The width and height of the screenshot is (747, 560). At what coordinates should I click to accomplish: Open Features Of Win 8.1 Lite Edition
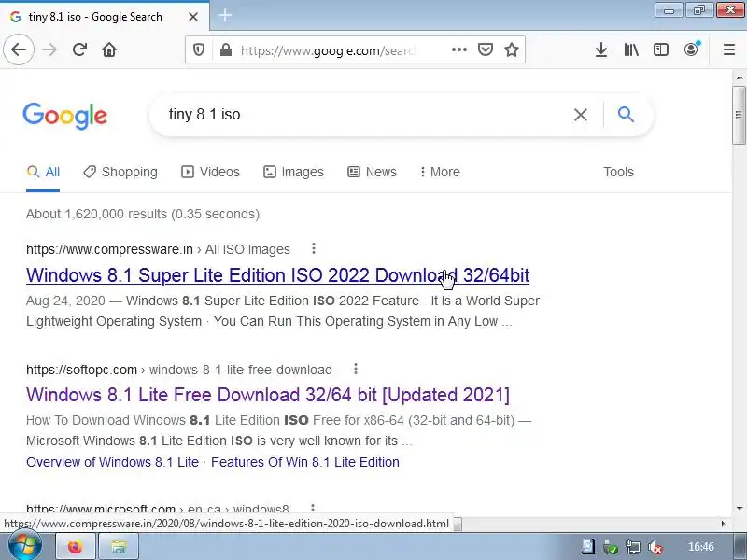(305, 462)
